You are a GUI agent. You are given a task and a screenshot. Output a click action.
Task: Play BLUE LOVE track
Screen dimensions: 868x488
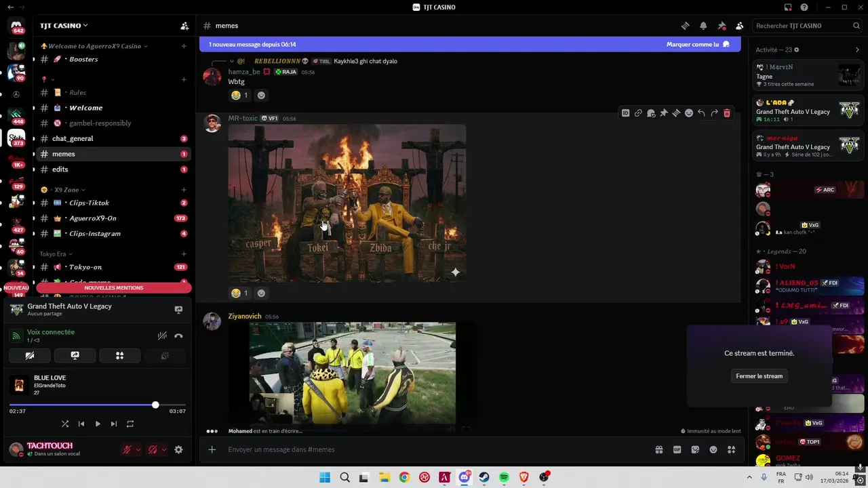click(x=98, y=424)
